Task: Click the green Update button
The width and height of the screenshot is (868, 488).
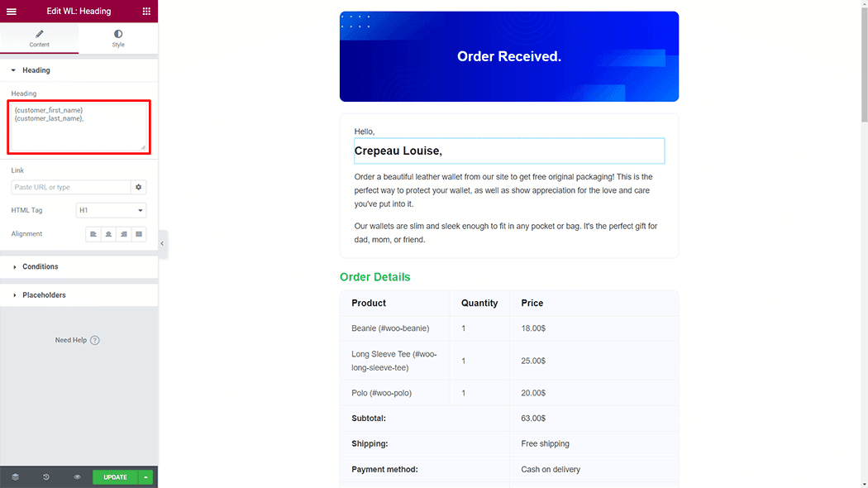Action: pyautogui.click(x=116, y=477)
